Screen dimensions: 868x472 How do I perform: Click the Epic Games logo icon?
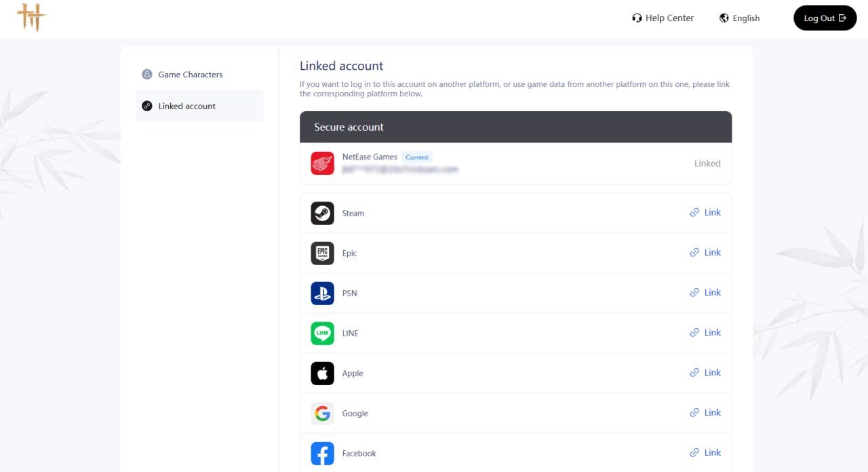click(323, 253)
